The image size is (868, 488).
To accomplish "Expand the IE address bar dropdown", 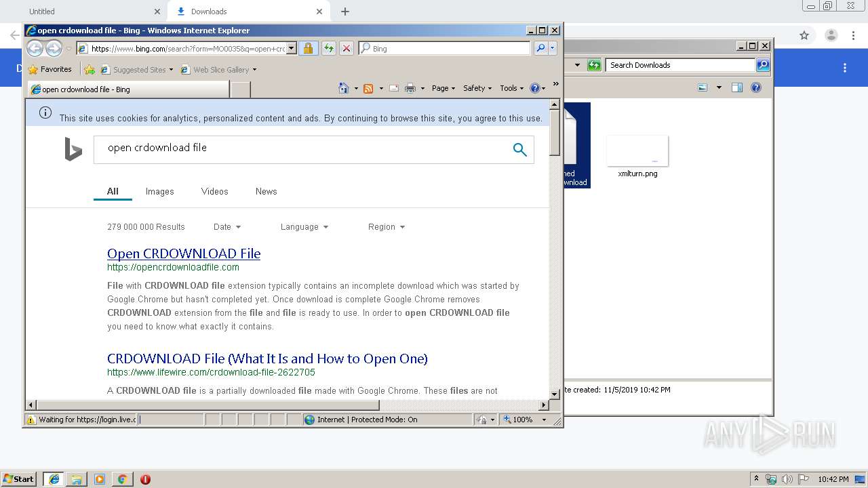I will [x=292, y=48].
